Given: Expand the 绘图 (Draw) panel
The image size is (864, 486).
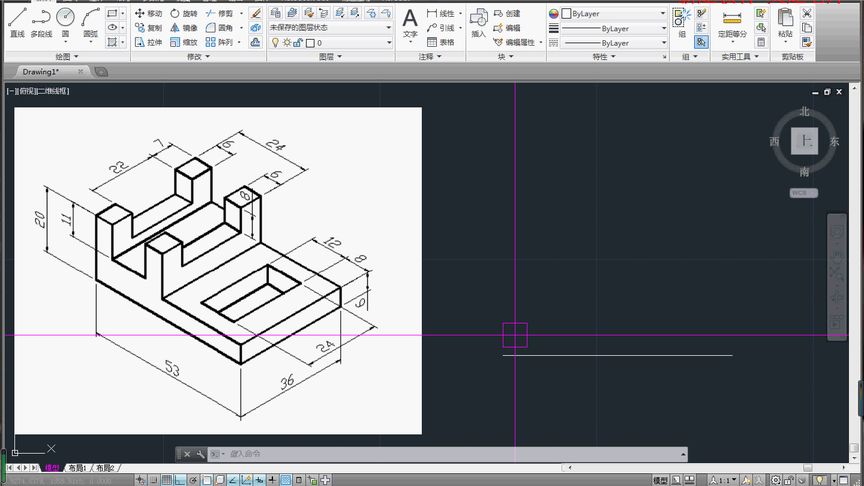Looking at the screenshot, I should pyautogui.click(x=67, y=56).
